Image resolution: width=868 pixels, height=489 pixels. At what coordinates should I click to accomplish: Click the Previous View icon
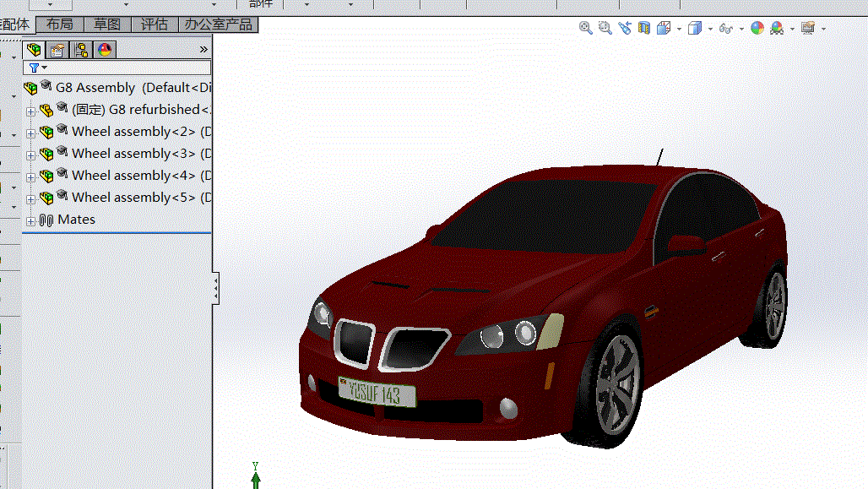click(625, 28)
